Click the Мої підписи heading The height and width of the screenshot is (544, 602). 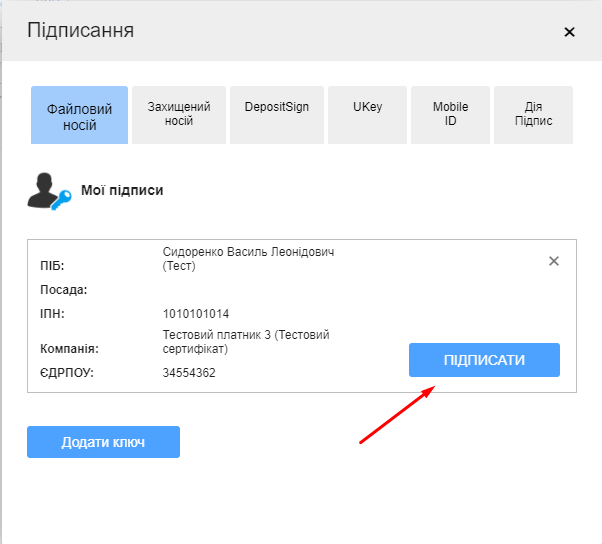click(x=122, y=190)
